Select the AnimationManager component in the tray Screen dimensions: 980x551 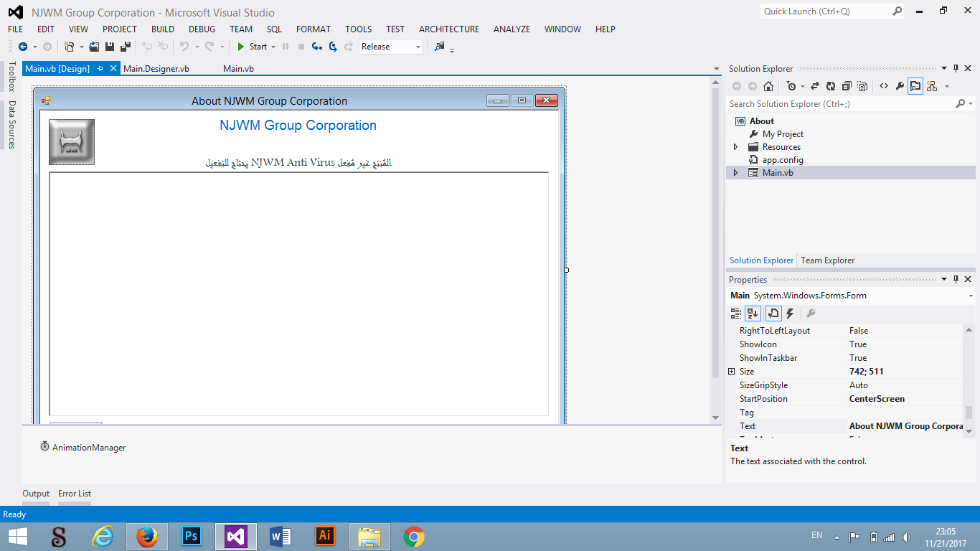(83, 448)
